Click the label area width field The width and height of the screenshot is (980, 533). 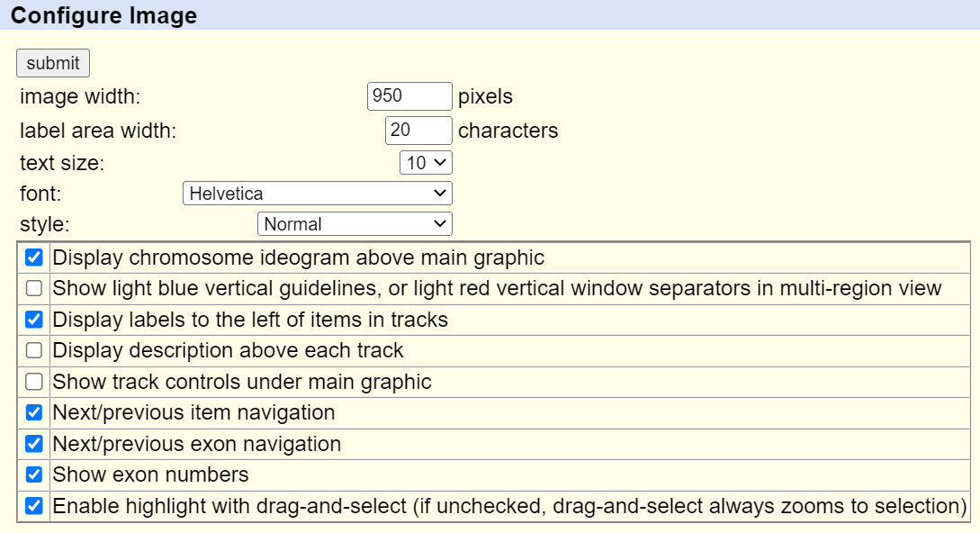tap(418, 131)
